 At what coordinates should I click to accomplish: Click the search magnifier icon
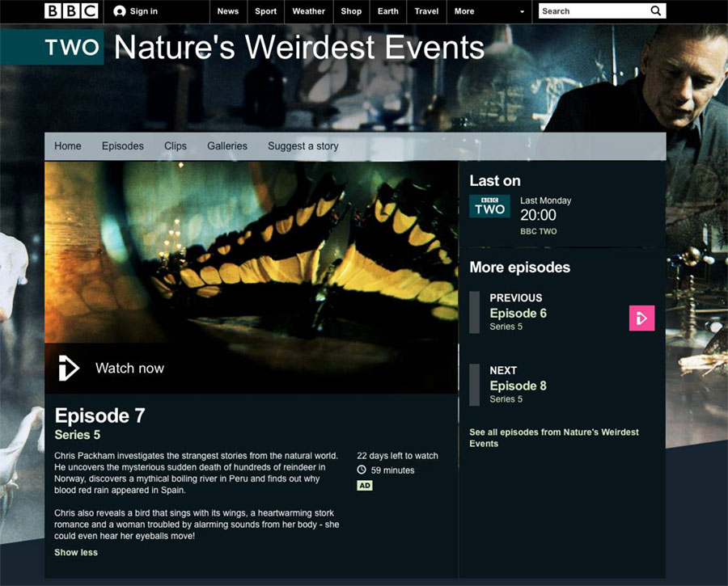pyautogui.click(x=655, y=11)
